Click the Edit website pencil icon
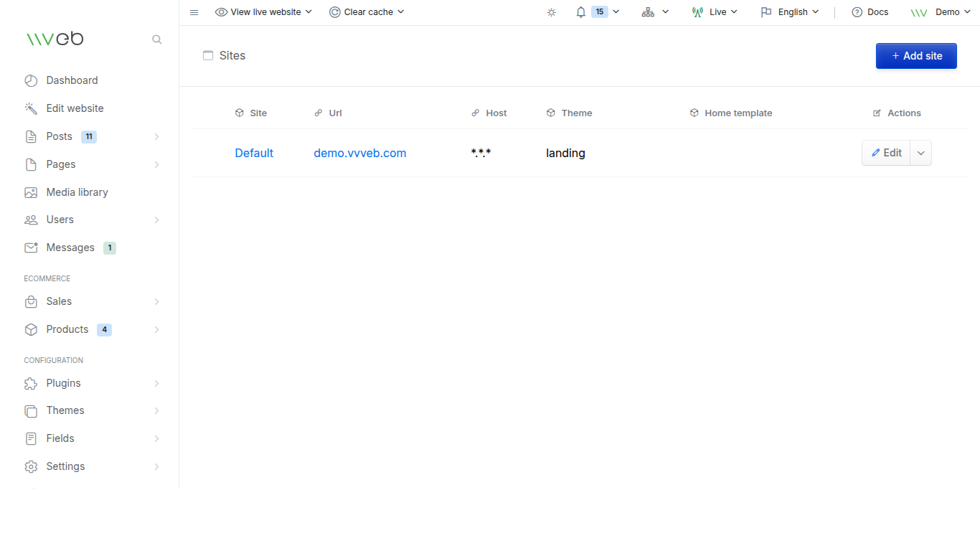The width and height of the screenshot is (980, 551). [x=31, y=108]
